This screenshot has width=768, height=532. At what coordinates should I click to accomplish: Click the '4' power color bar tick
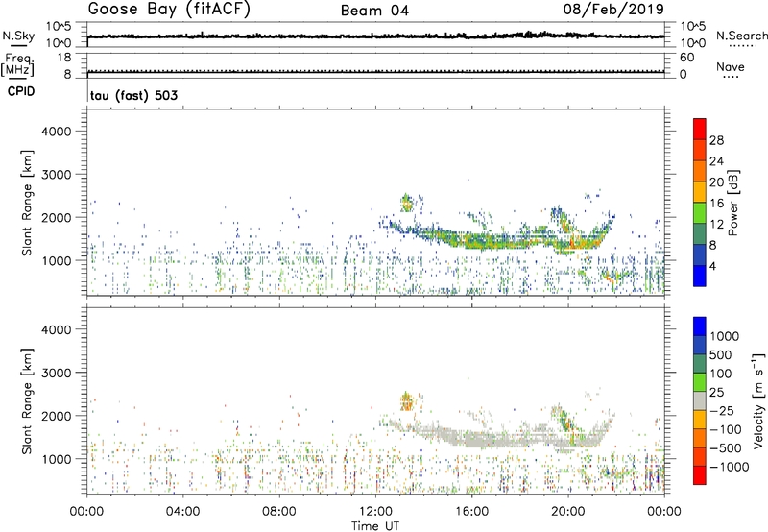712,267
